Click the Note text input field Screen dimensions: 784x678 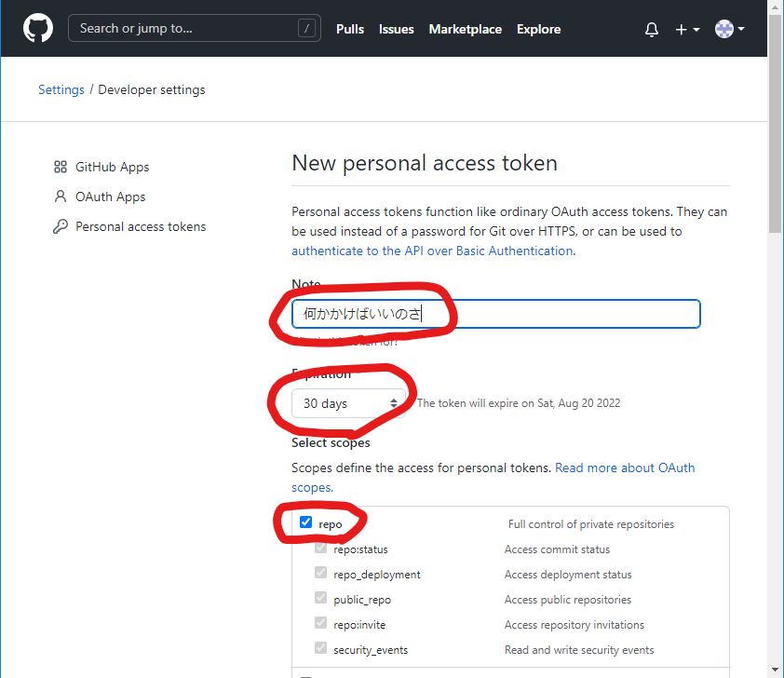click(x=559, y=314)
